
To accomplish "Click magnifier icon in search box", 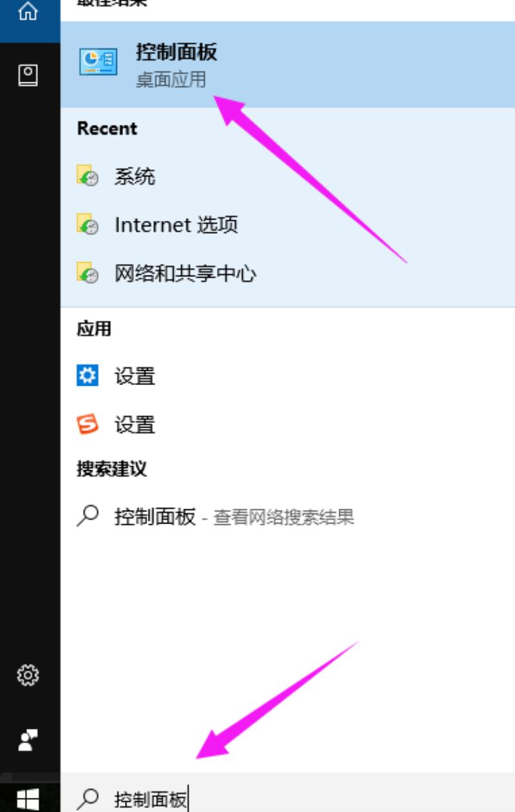I will (x=88, y=799).
